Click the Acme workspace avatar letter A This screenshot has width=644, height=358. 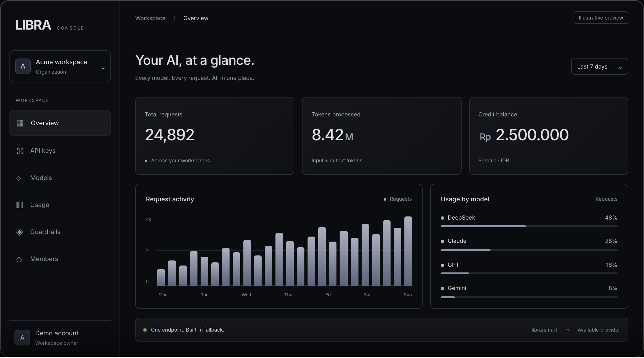tap(23, 66)
